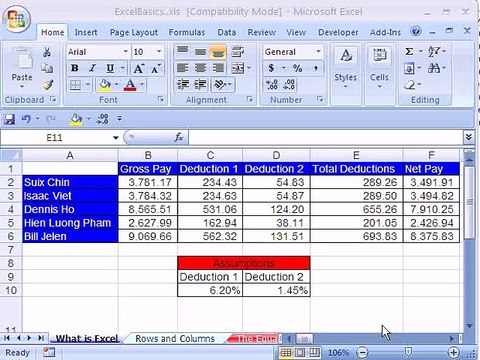This screenshot has height=360, width=480.
Task: Click the AutoSum sigma icon
Action: click(409, 52)
